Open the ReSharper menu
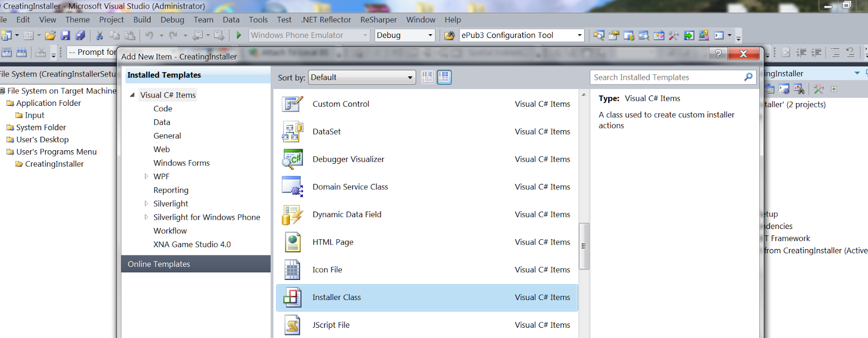This screenshot has height=338, width=868. tap(378, 20)
